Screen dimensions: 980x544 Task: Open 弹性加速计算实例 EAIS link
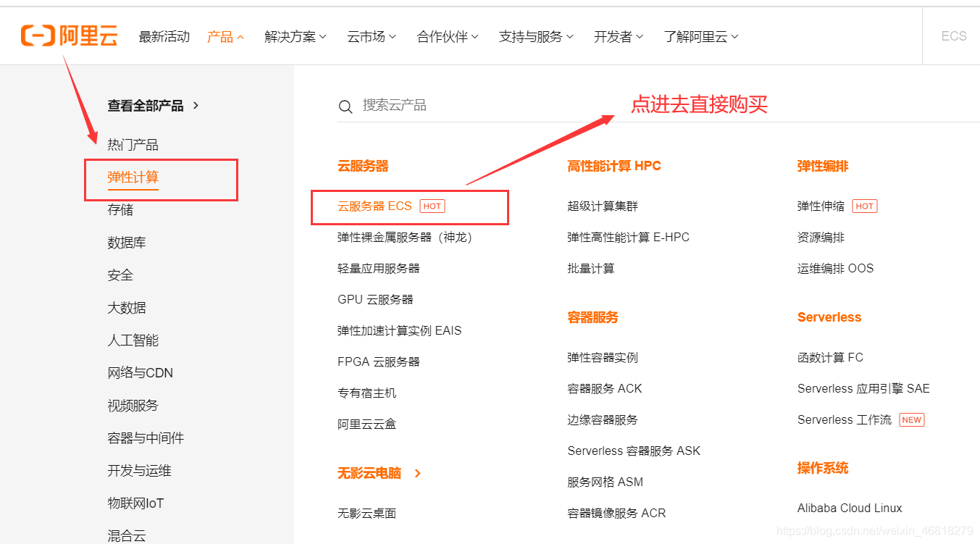click(x=399, y=331)
